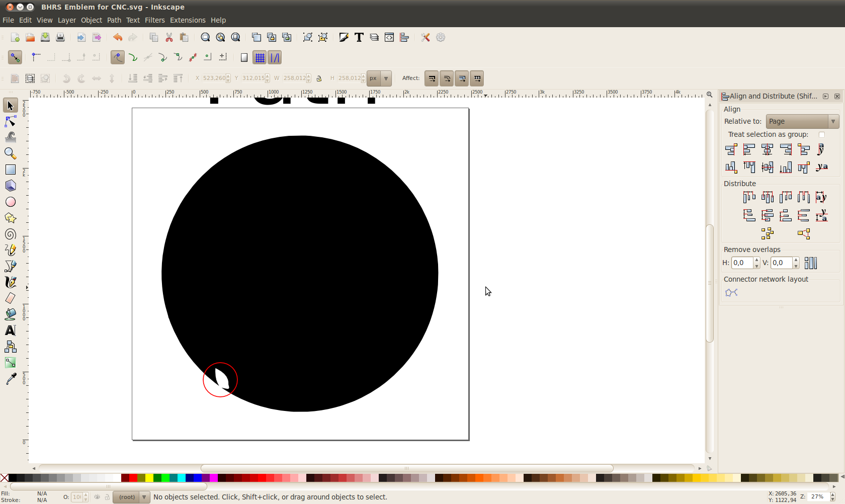
Task: Click Connector network layout icon
Action: [x=731, y=293]
